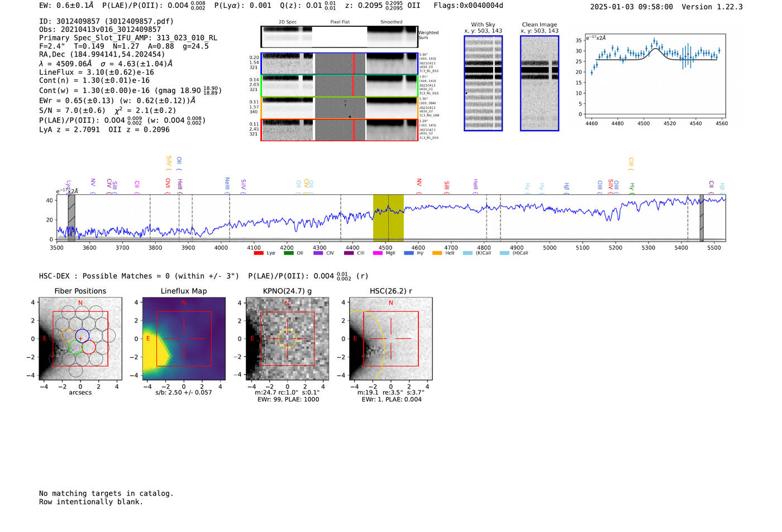Click the (K)CaII legend swatch

[x=468, y=253]
